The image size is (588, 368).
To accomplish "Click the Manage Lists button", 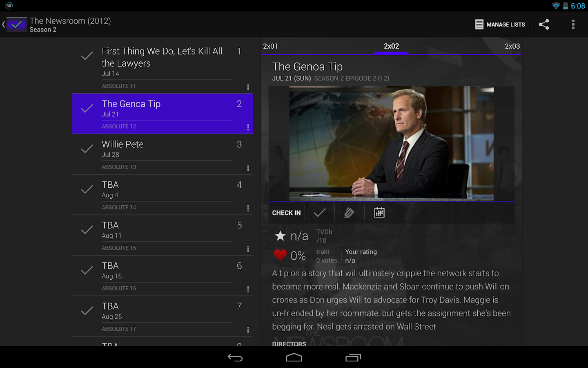I will point(500,25).
